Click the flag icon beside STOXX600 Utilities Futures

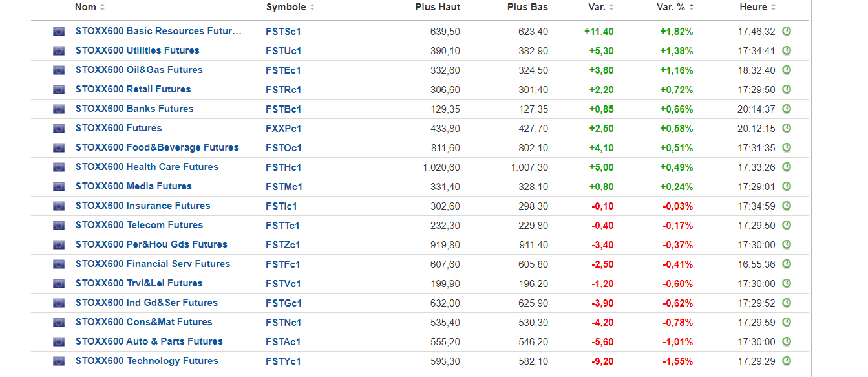point(59,51)
